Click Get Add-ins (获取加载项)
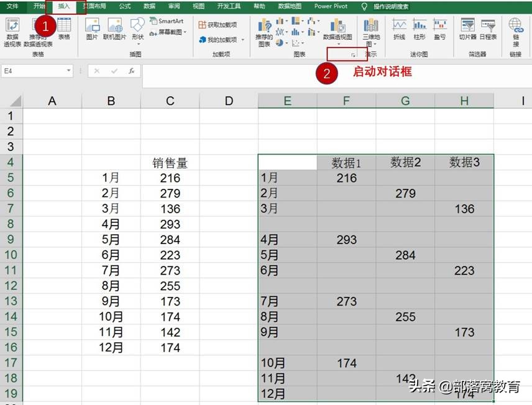 [218, 25]
